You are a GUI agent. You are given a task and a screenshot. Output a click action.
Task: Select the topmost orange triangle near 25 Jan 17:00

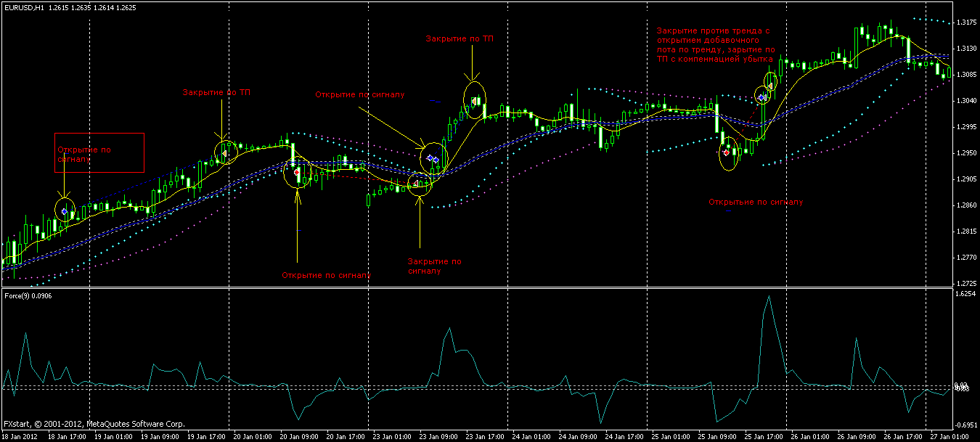pyautogui.click(x=770, y=85)
